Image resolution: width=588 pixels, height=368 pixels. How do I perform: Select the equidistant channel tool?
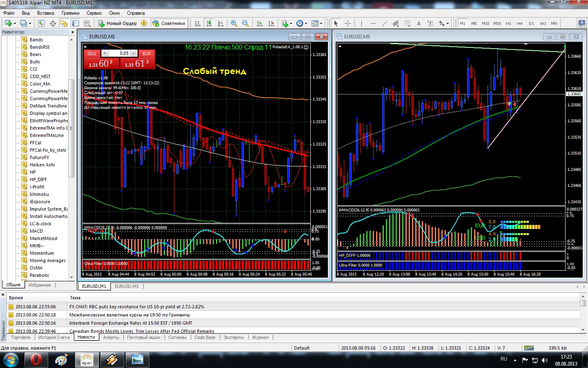[396, 23]
